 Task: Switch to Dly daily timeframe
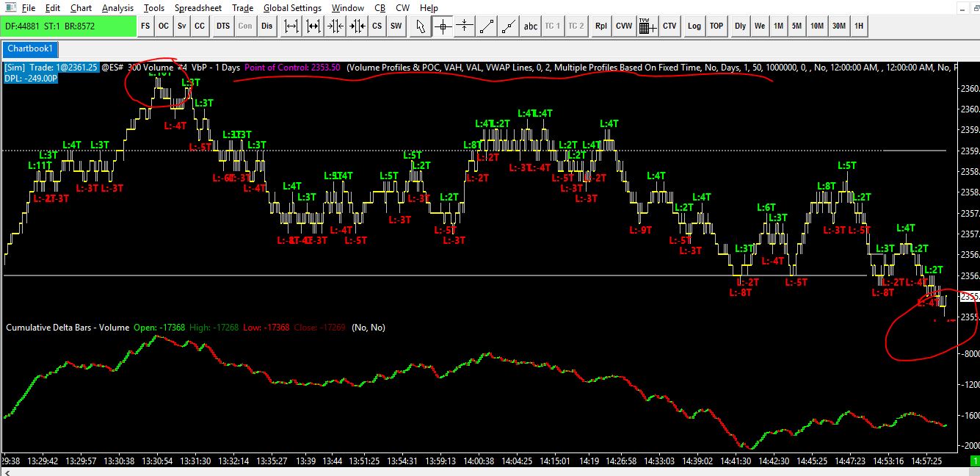point(741,26)
